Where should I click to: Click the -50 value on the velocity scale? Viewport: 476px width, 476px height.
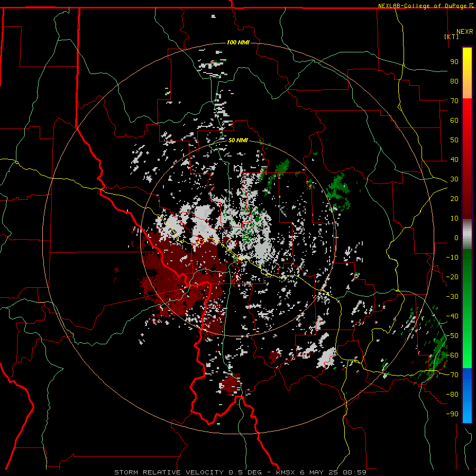pos(452,336)
